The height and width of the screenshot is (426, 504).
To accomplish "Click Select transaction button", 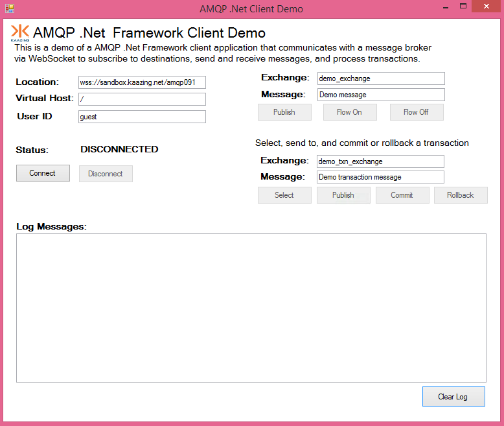I will (284, 195).
